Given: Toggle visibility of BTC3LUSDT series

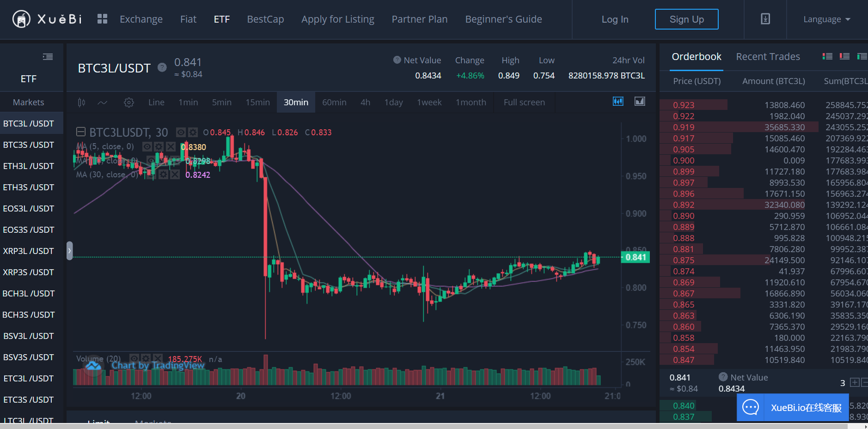Looking at the screenshot, I should click(181, 133).
